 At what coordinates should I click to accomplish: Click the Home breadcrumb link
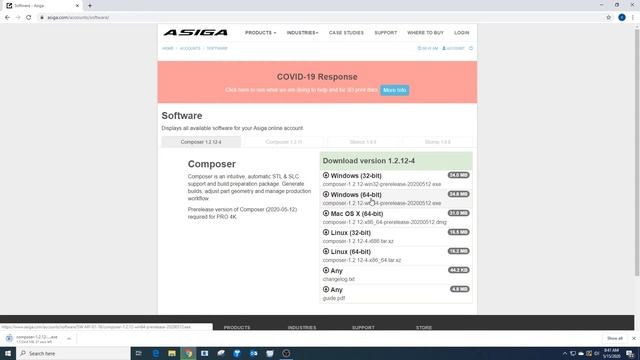(x=168, y=48)
